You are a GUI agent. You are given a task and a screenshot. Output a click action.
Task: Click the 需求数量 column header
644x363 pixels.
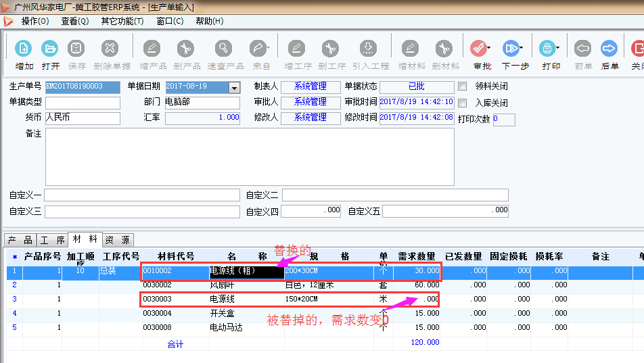(417, 257)
